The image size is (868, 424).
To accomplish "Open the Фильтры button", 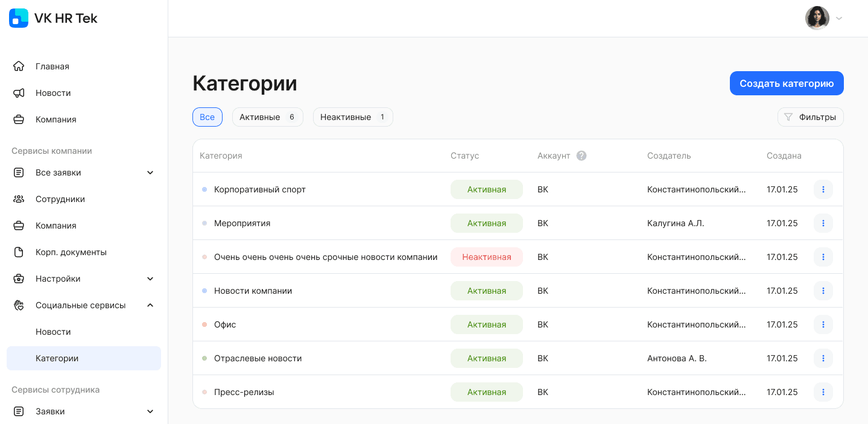I will 810,117.
